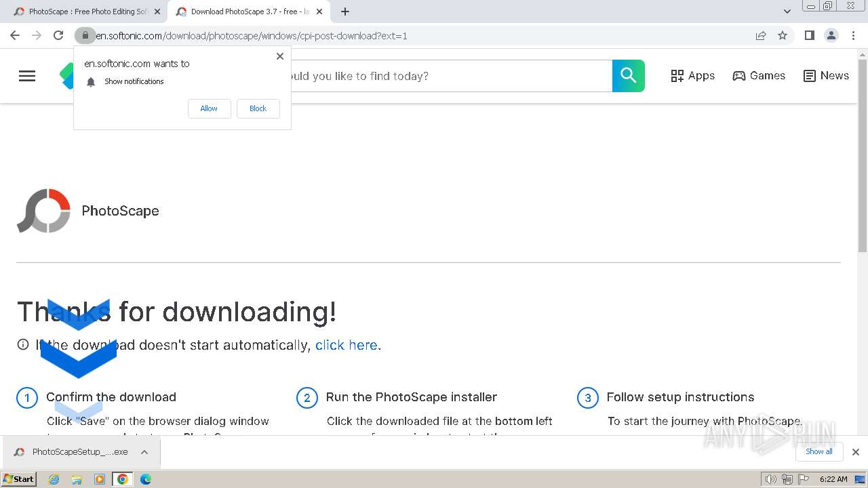Click 'Run the PhotoScape installer' heading

point(412,397)
